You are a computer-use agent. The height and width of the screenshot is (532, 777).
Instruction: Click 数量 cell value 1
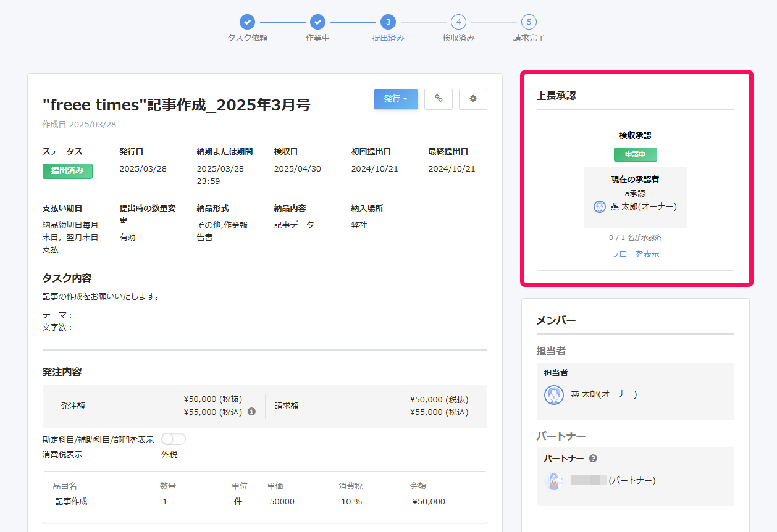coord(165,502)
